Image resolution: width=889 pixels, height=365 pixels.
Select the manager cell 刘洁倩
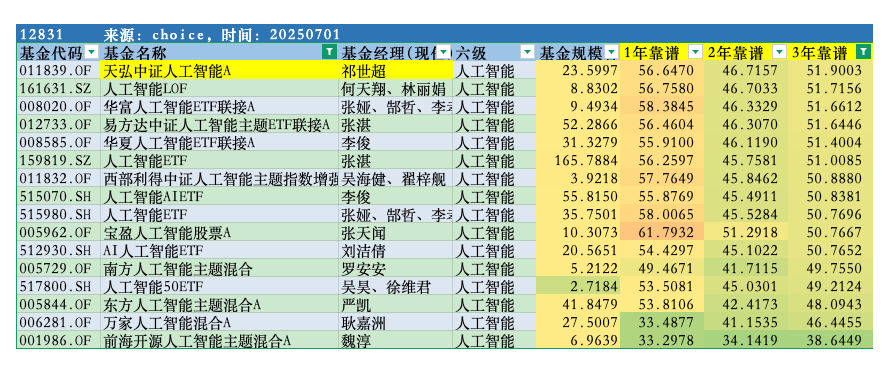click(x=396, y=250)
